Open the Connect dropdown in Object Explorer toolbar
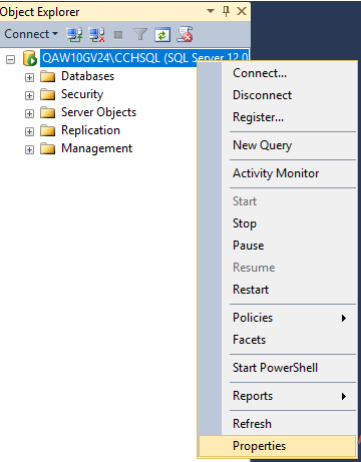Screen dimensions: 361x462 (x=31, y=34)
